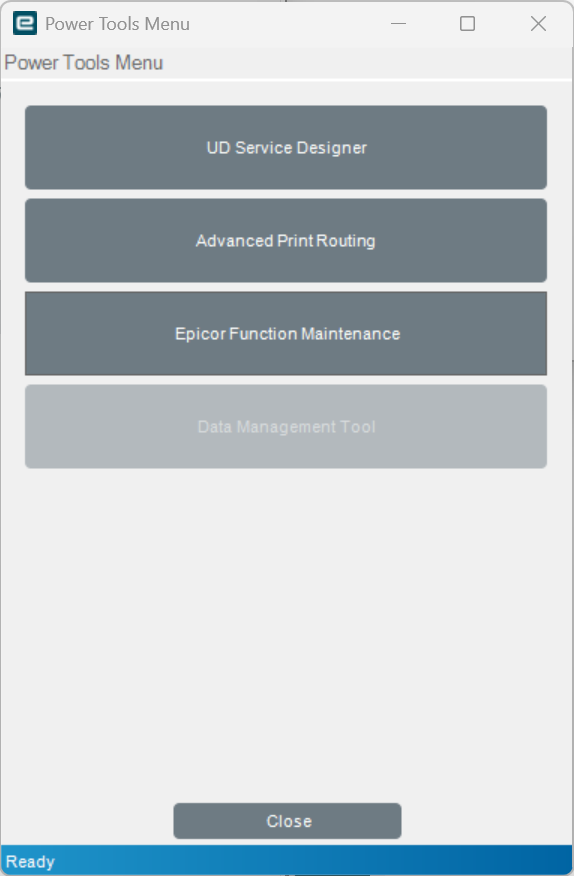Close the window with the X icon
Viewport: 574px width, 876px height.
click(538, 23)
